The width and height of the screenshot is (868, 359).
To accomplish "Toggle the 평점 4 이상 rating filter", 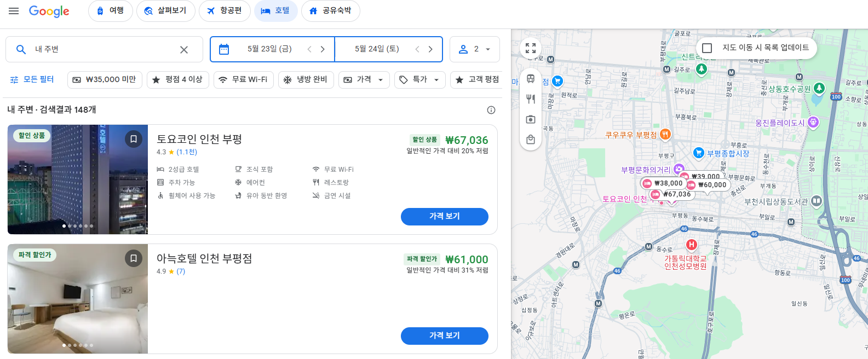I will (x=178, y=80).
